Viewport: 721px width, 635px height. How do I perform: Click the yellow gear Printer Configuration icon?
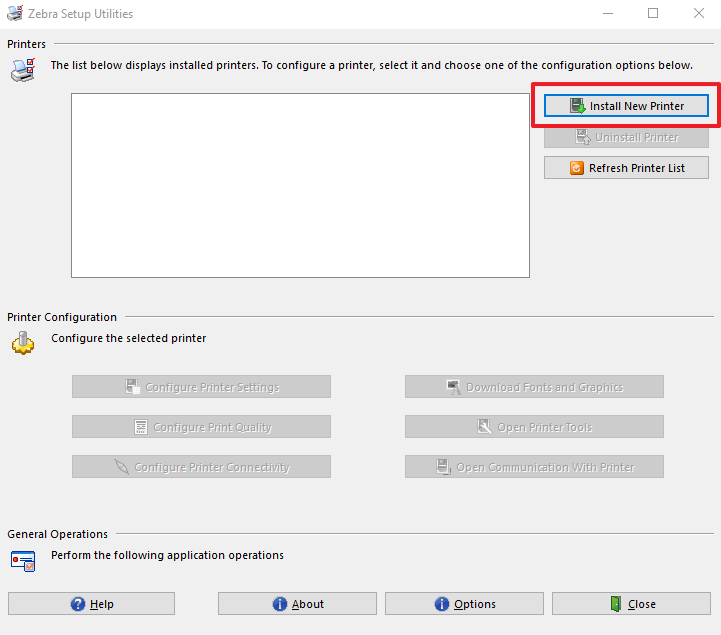coord(22,343)
